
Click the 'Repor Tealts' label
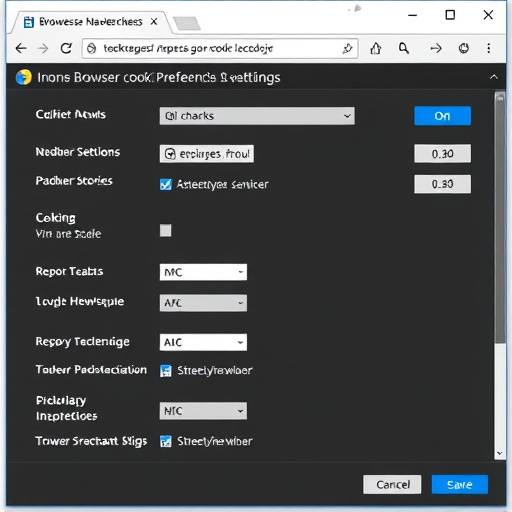click(x=69, y=272)
